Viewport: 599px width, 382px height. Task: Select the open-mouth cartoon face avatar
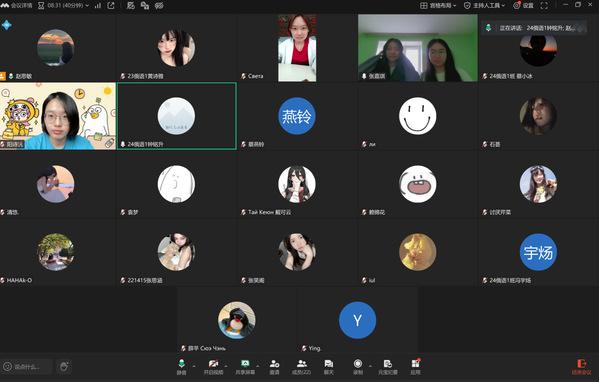pos(418,184)
